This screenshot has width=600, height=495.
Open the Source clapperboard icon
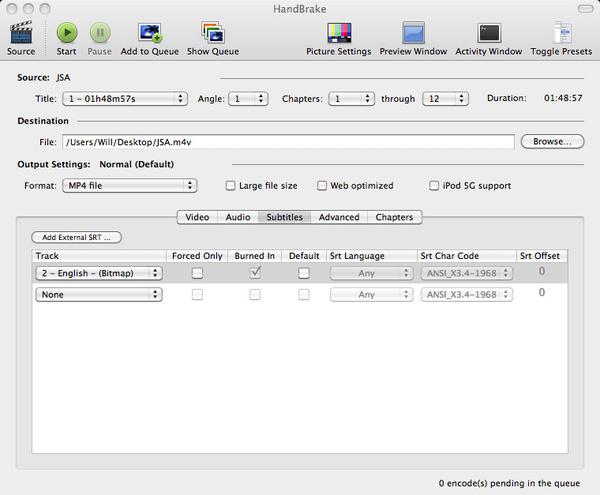pos(21,33)
